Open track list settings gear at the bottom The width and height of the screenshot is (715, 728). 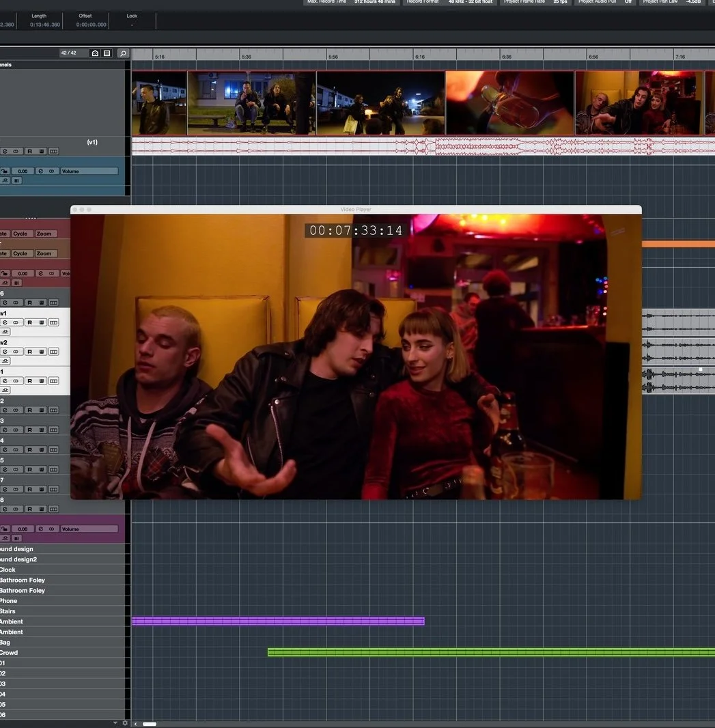(125, 723)
